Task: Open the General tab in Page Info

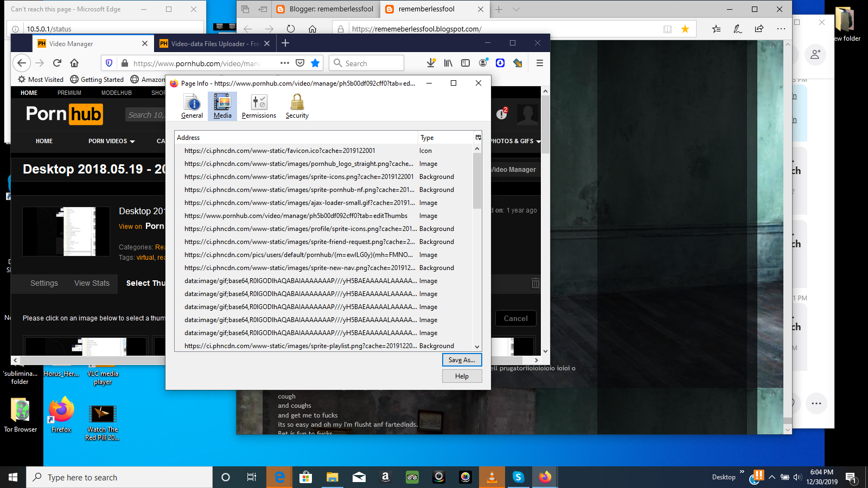Action: 192,106
